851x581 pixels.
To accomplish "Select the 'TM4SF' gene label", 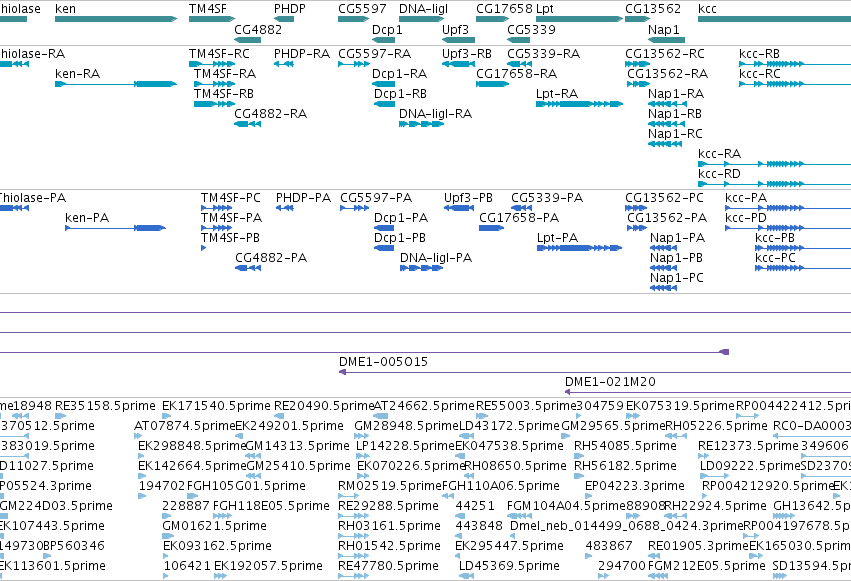I will [x=208, y=9].
